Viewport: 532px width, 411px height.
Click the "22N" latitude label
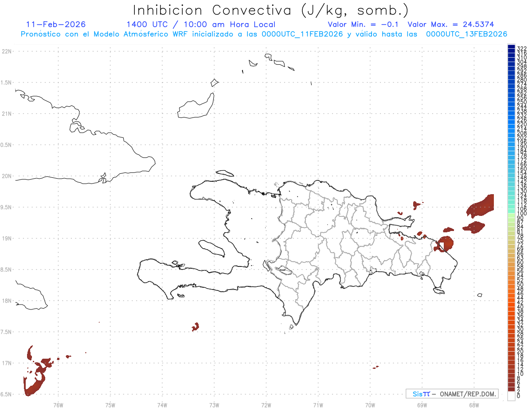tap(7, 51)
